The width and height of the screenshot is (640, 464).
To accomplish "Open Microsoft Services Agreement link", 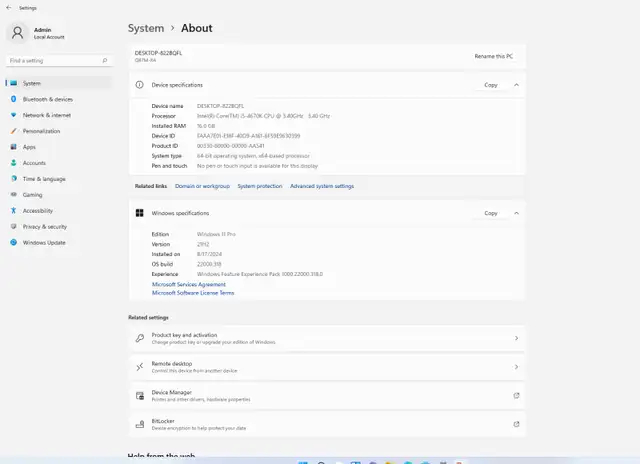I will (189, 284).
